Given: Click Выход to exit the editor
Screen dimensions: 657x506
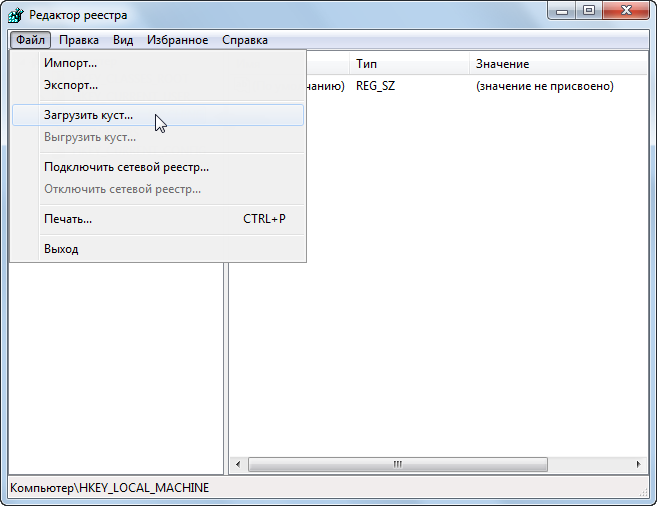Looking at the screenshot, I should [61, 248].
